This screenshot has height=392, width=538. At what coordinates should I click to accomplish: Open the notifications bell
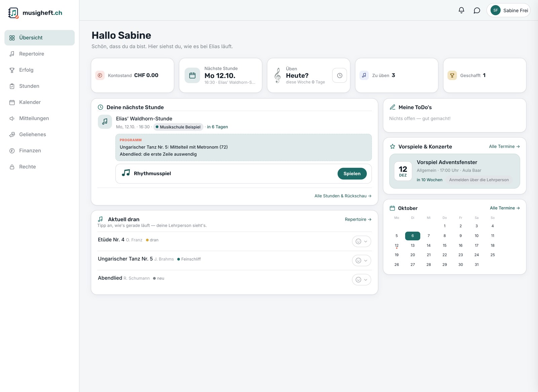coord(461,10)
